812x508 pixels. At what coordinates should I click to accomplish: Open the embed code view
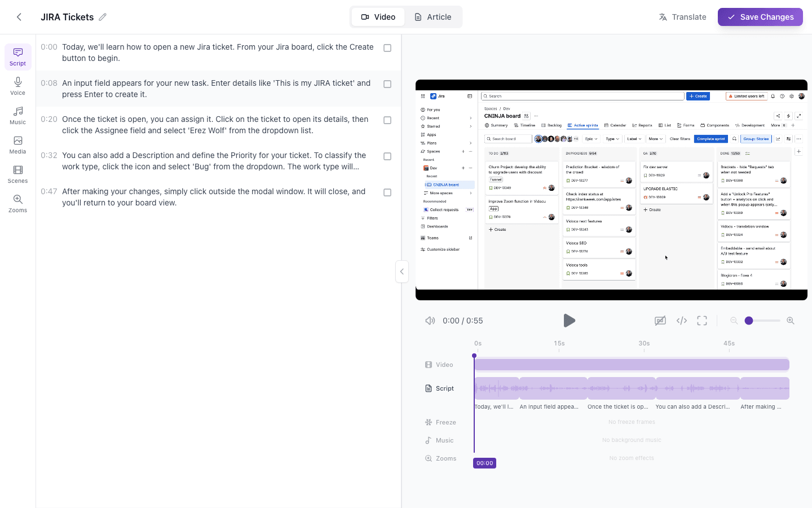[681, 320]
